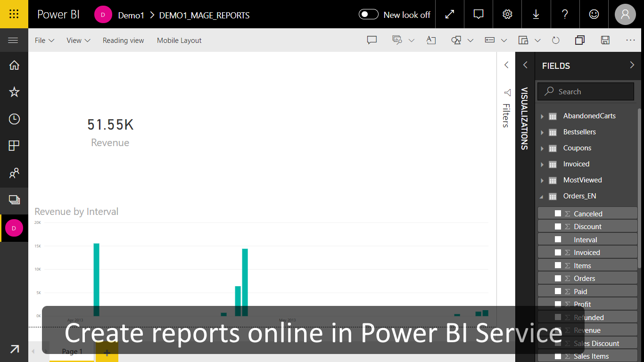Screen dimensions: 644x362
Task: Duplicate the current page
Action: point(580,40)
